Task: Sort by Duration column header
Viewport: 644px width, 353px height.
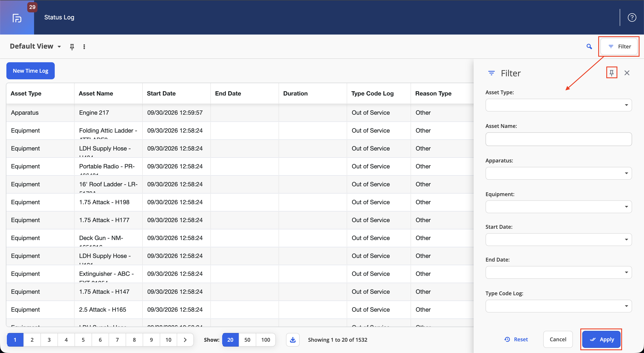Action: [313, 94]
